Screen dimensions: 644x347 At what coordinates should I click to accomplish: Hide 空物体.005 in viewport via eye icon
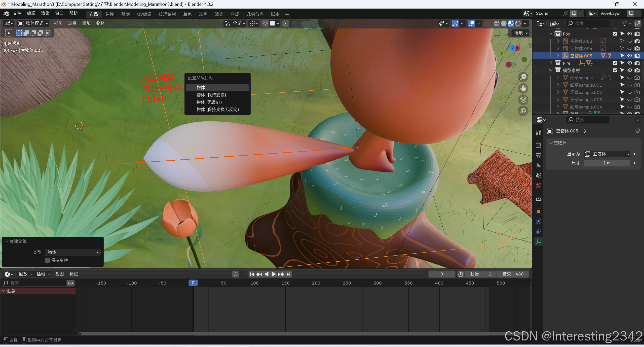(630, 56)
